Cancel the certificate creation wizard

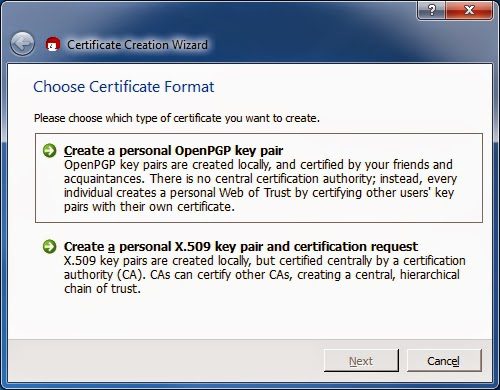(444, 360)
